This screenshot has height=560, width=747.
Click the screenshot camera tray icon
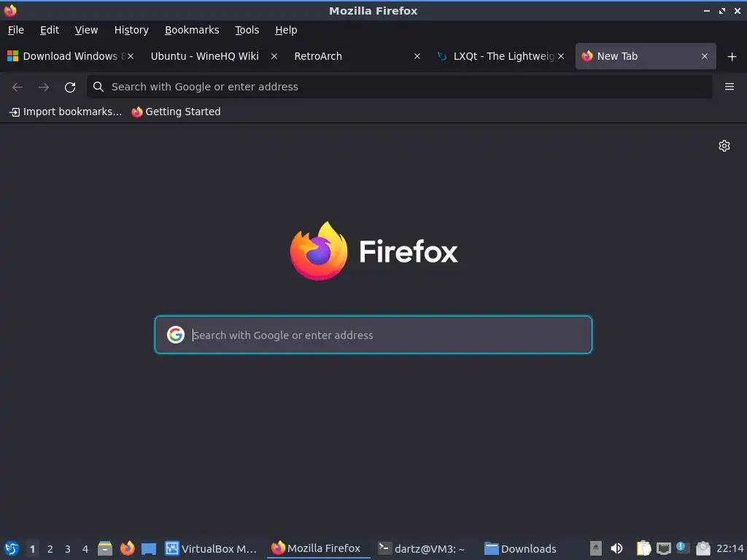pyautogui.click(x=703, y=548)
